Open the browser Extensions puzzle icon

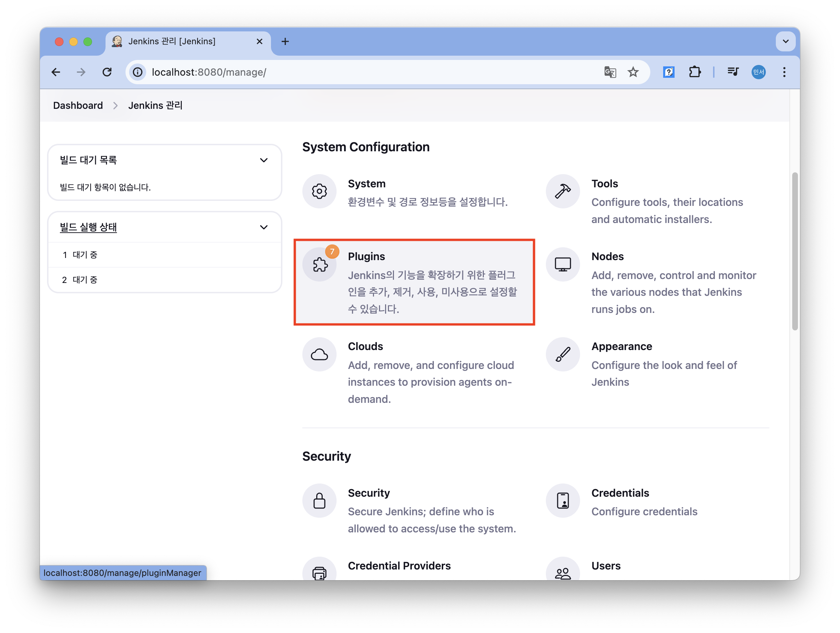695,72
